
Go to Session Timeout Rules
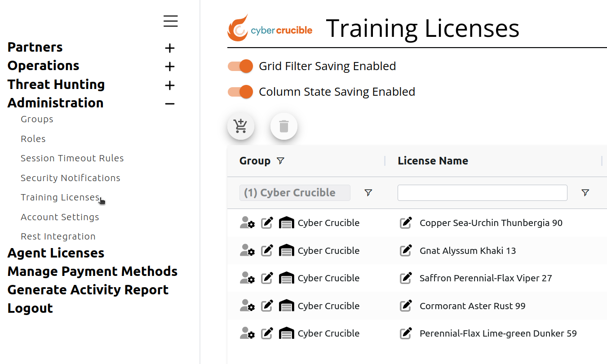pos(72,158)
